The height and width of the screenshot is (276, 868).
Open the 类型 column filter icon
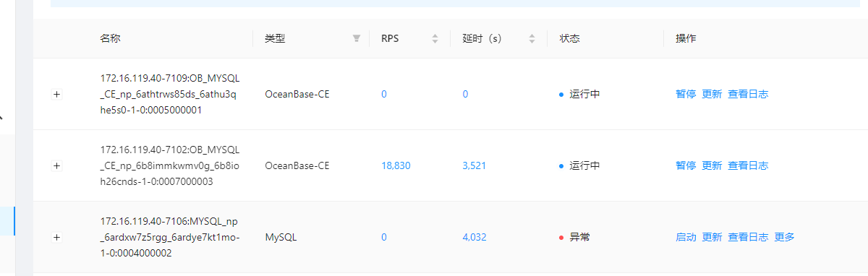(357, 39)
